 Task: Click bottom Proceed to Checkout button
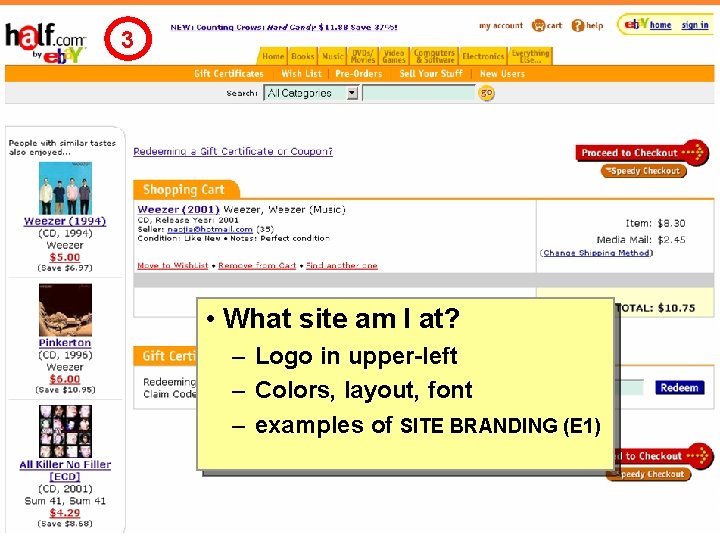tap(662, 456)
